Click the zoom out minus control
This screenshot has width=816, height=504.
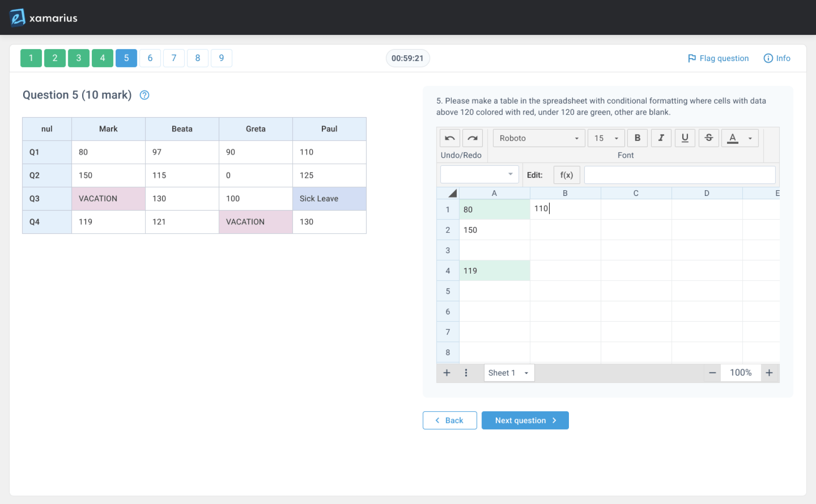pos(712,372)
